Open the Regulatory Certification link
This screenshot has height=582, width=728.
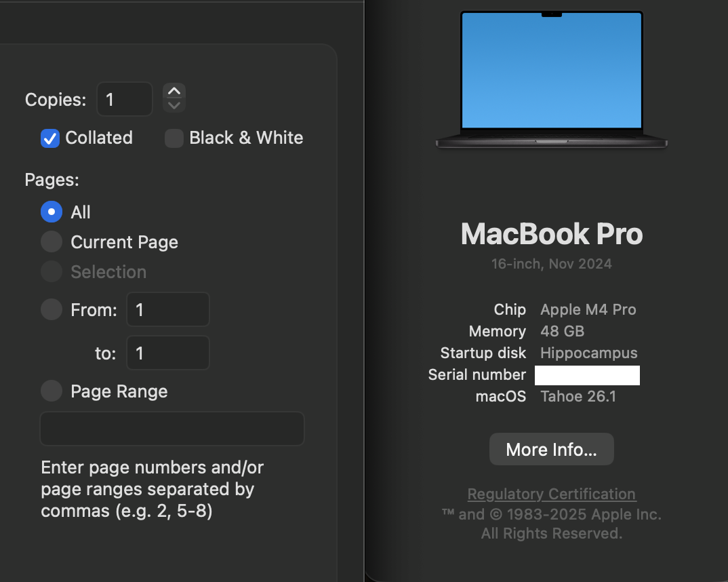click(552, 494)
